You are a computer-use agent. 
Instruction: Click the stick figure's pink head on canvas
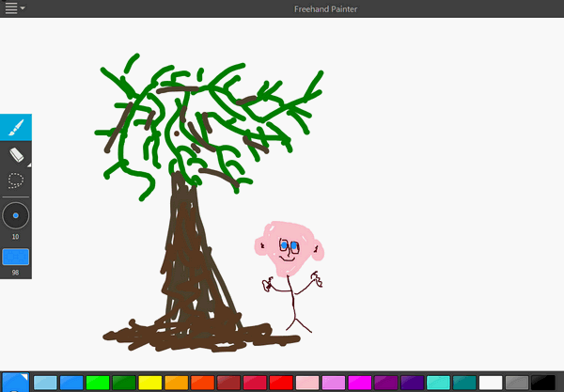pyautogui.click(x=290, y=248)
